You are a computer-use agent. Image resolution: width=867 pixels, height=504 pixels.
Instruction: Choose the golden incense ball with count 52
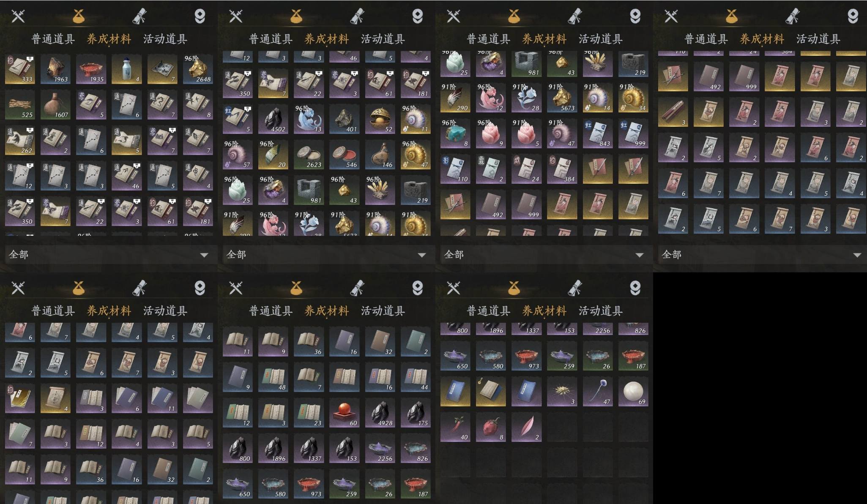pos(380,119)
